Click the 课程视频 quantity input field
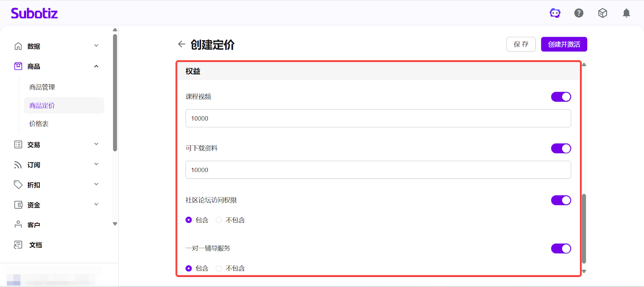Image resolution: width=644 pixels, height=287 pixels. pyautogui.click(x=378, y=119)
